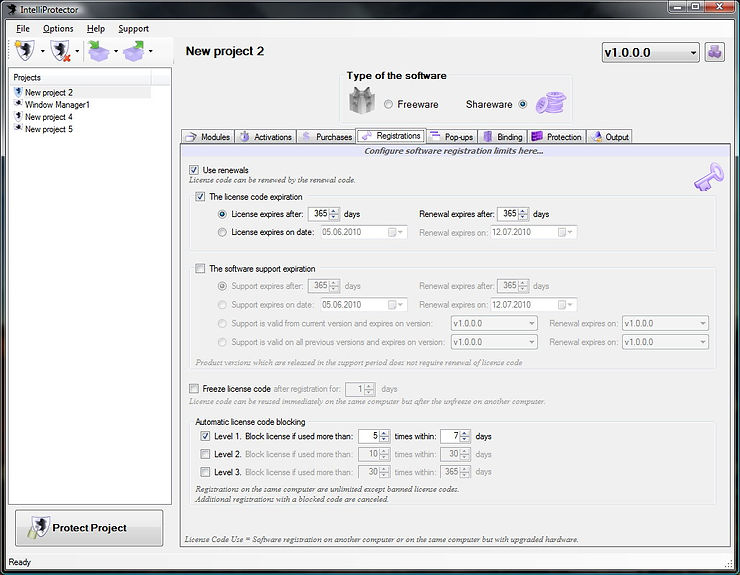This screenshot has width=740, height=575.
Task: Click the Protect Project button
Action: pyautogui.click(x=89, y=528)
